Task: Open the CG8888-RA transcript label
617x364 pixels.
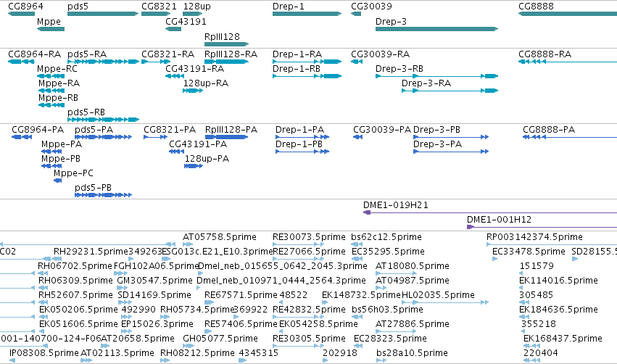Action: (x=545, y=54)
